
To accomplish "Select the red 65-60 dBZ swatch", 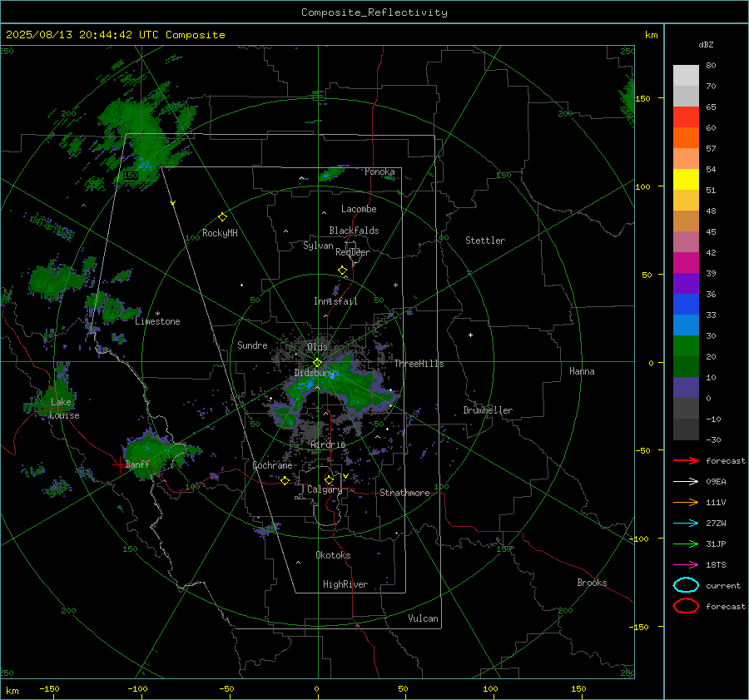I will point(686,117).
